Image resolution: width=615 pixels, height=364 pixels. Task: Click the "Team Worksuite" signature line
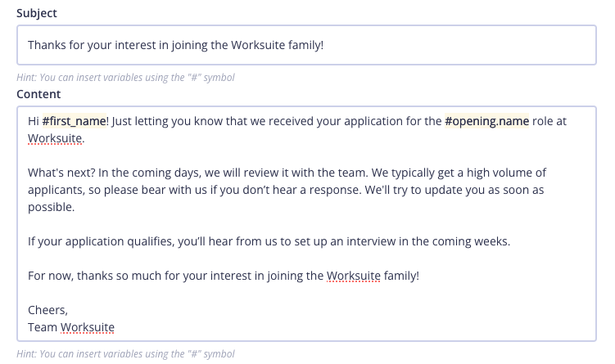[x=71, y=327]
